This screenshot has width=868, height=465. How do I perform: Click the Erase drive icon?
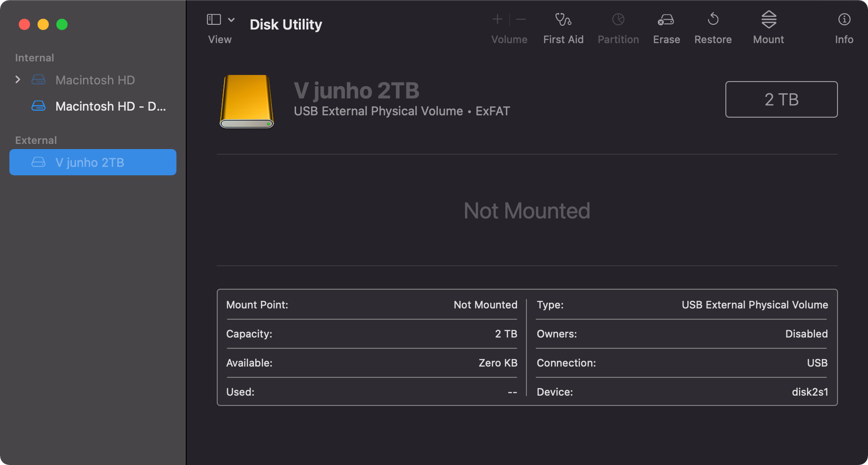coord(666,20)
